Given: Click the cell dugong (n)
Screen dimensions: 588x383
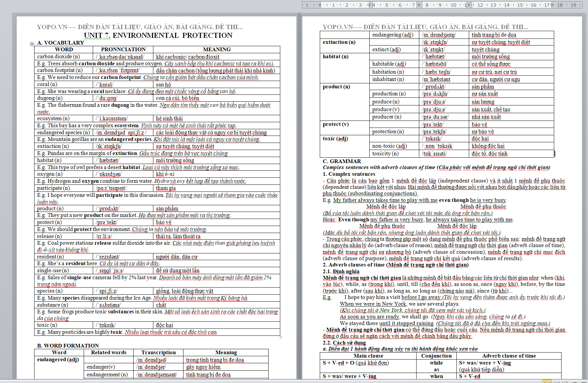Looking at the screenshot, I should [64, 98].
